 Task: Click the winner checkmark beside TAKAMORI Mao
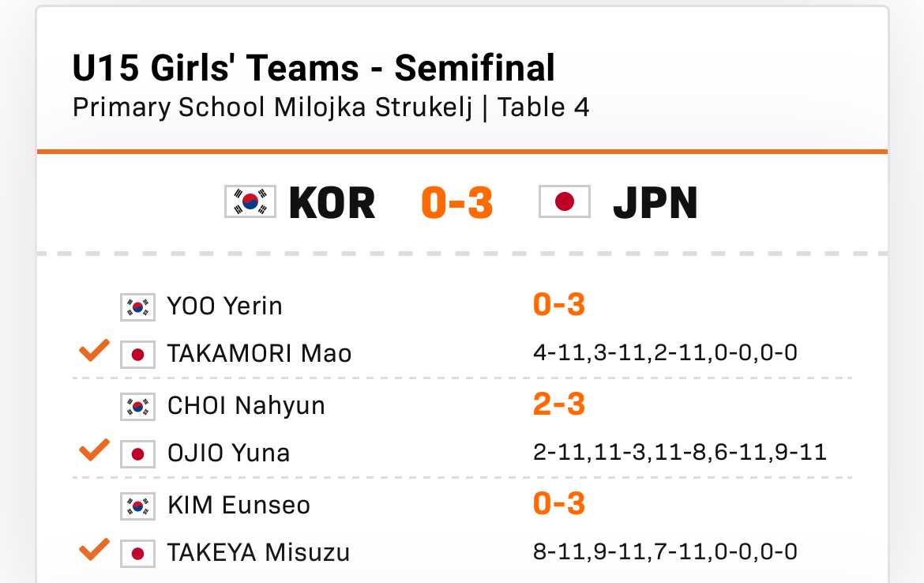click(x=94, y=352)
